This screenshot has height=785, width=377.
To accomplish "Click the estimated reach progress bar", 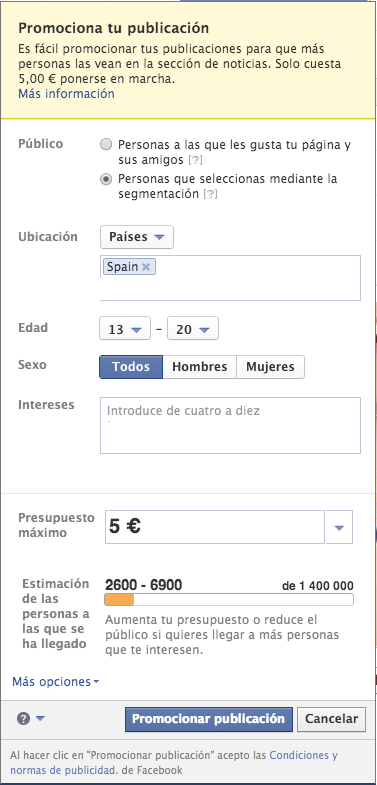I will (229, 600).
